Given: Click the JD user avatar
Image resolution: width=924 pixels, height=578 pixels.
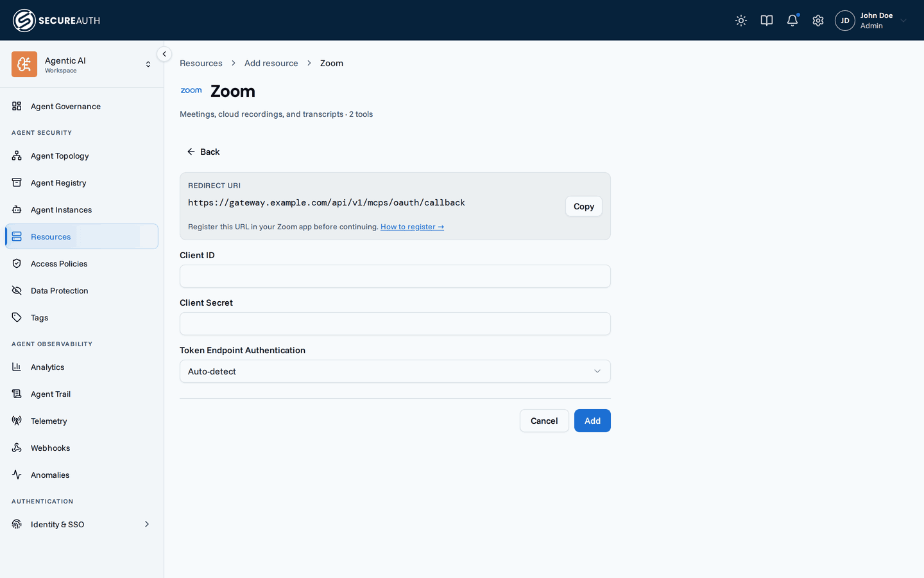Looking at the screenshot, I should [x=845, y=21].
